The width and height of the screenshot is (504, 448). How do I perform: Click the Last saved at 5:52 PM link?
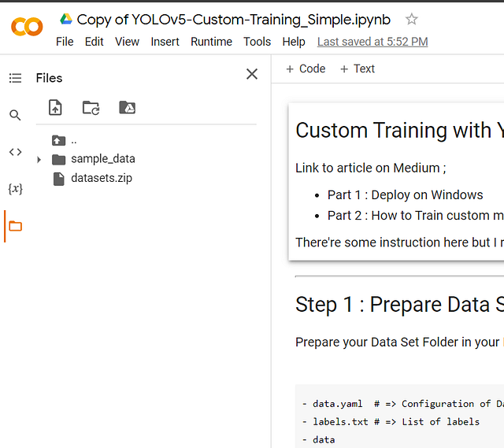pos(372,42)
